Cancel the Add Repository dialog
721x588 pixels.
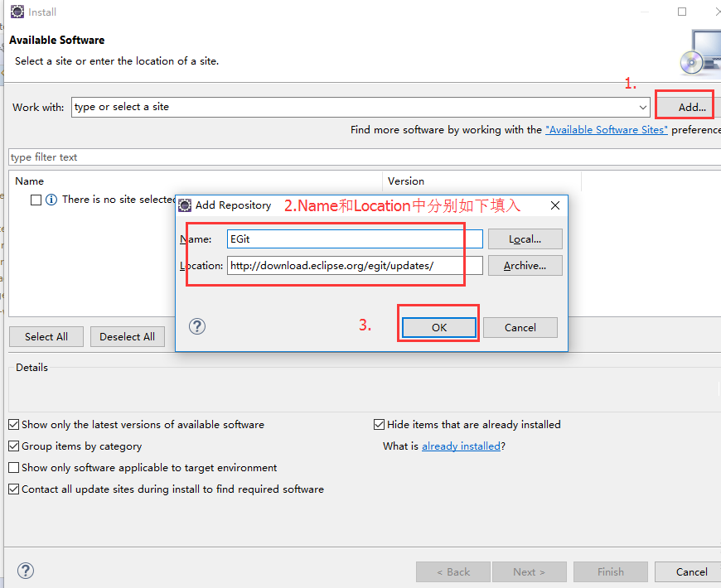click(520, 327)
